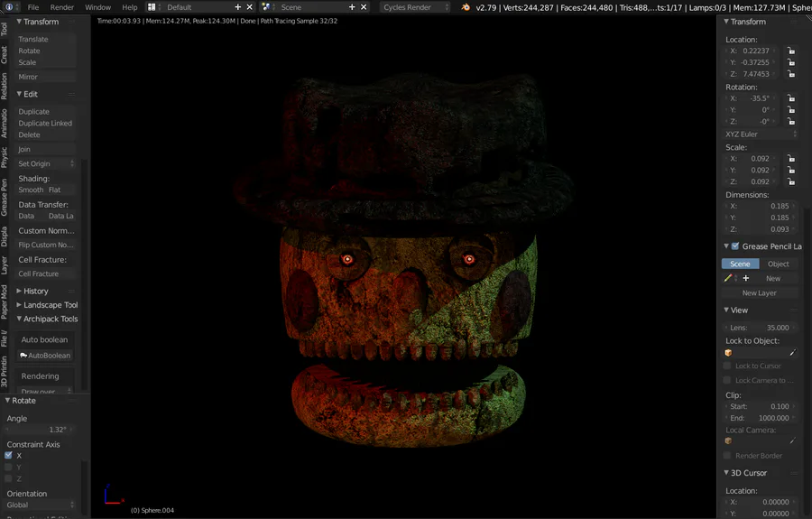Toggle lock for Scale Y
Image resolution: width=812 pixels, height=519 pixels.
click(791, 170)
